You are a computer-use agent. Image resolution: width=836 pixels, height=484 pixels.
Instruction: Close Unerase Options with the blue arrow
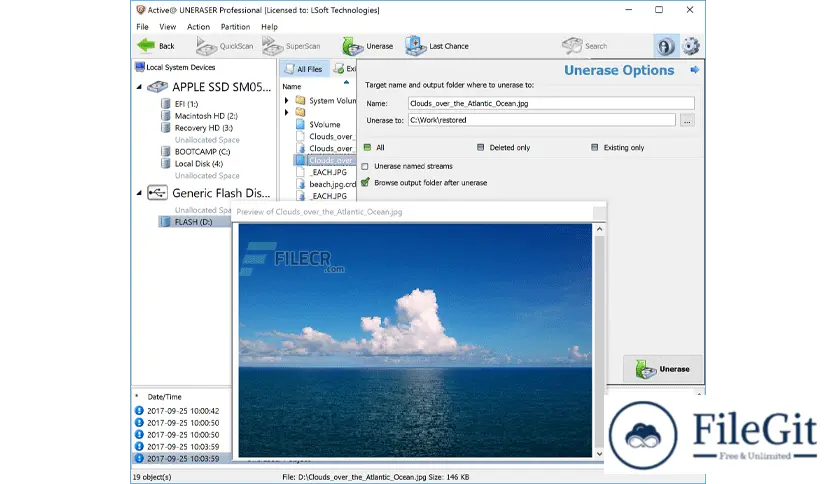point(694,70)
